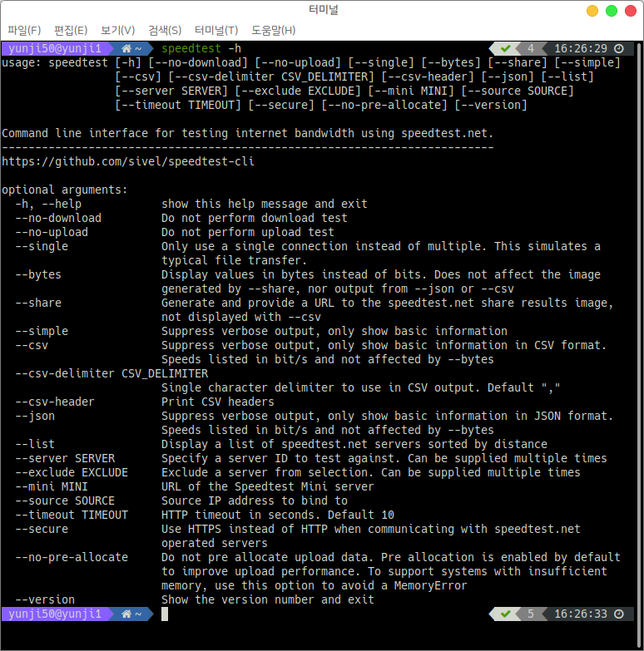Screen dimensions: 644x651
Task: Open the 검색(S) menu
Action: 165,31
